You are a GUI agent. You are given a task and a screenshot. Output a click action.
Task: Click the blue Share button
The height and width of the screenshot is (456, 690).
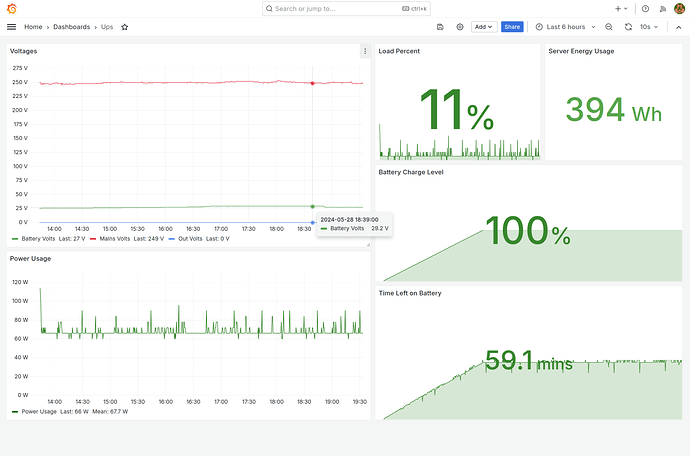512,27
